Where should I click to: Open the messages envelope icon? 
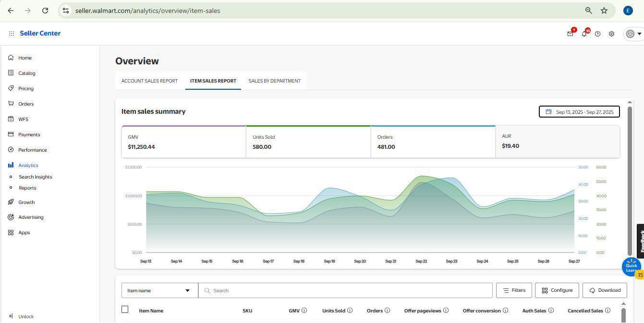[570, 34]
